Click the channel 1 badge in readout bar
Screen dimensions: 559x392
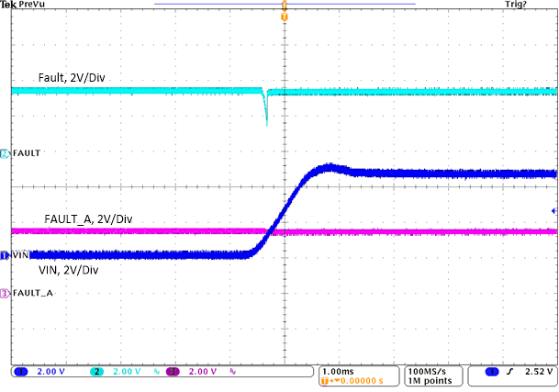tap(21, 371)
